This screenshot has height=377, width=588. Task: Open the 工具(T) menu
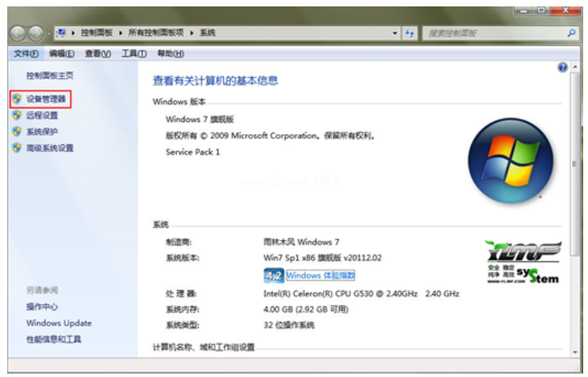pos(134,54)
